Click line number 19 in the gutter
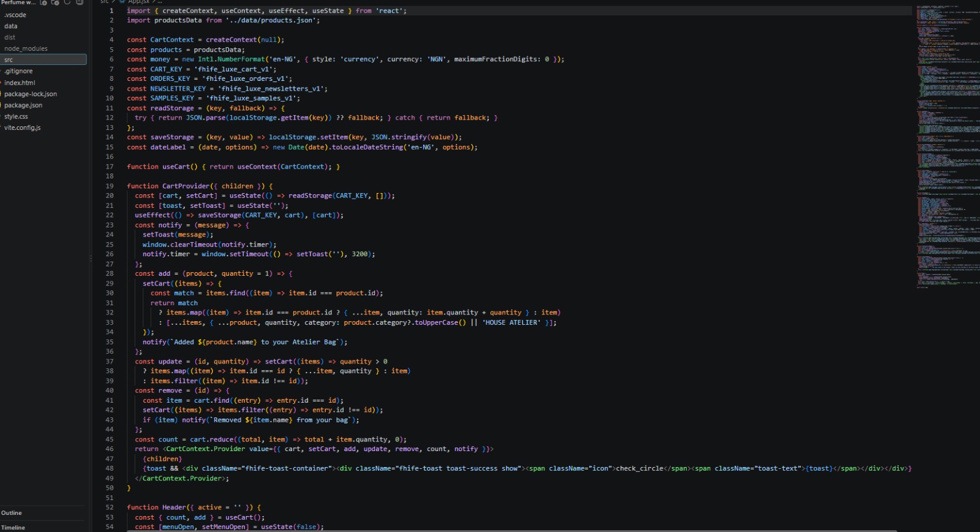This screenshot has width=980, height=532. click(x=110, y=186)
